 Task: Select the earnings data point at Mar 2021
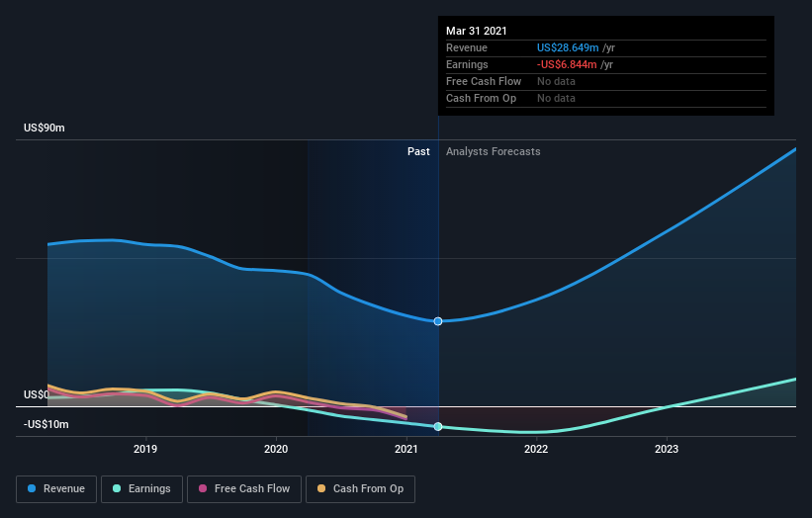point(438,426)
